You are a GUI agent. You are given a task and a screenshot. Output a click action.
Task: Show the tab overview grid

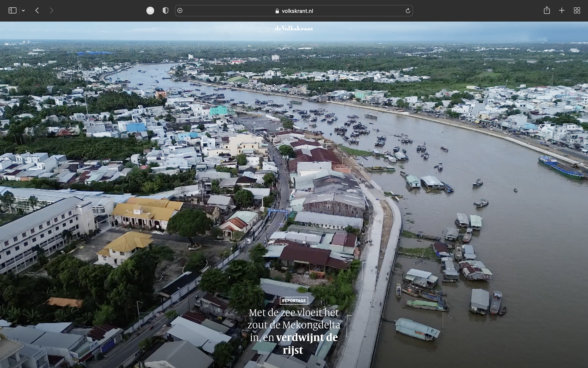click(577, 11)
